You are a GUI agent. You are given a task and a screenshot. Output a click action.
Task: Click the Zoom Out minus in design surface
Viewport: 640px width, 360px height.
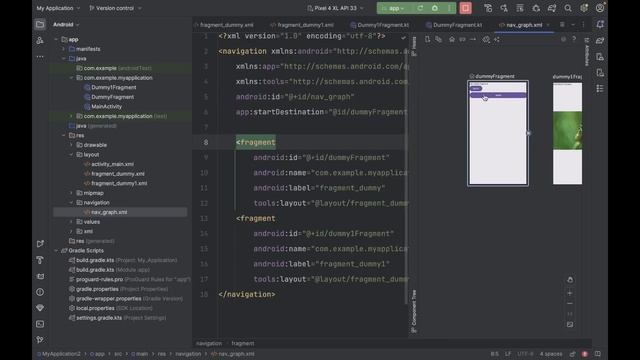click(570, 304)
